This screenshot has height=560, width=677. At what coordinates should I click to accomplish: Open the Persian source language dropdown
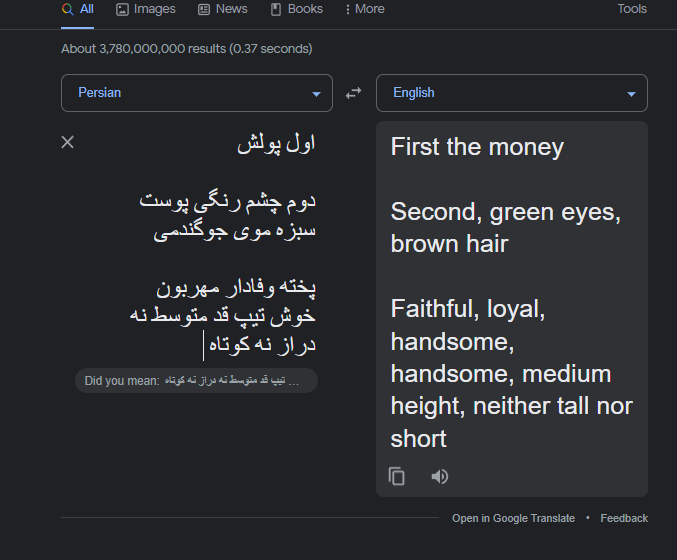(197, 93)
